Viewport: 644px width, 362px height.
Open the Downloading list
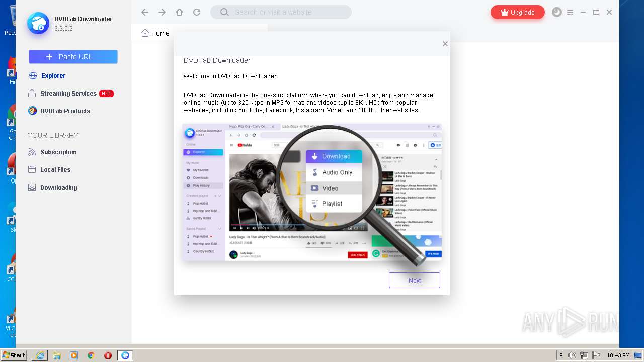[59, 188]
